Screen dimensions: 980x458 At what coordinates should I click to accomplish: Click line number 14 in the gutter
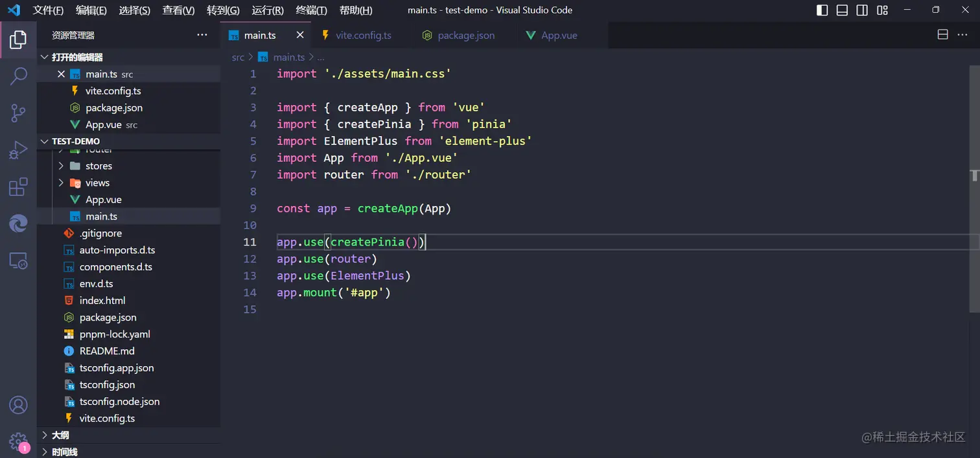[x=250, y=293]
